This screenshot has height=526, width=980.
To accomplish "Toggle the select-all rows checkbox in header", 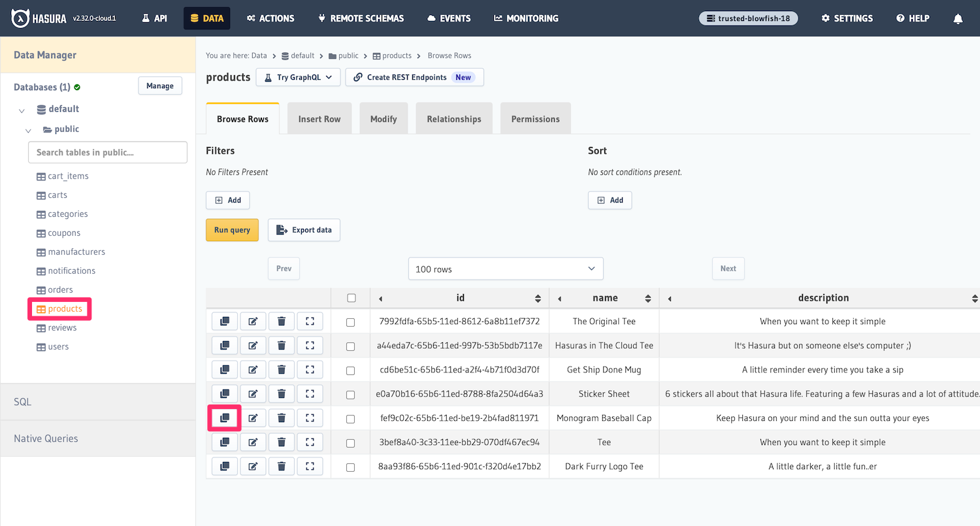I will click(x=351, y=298).
